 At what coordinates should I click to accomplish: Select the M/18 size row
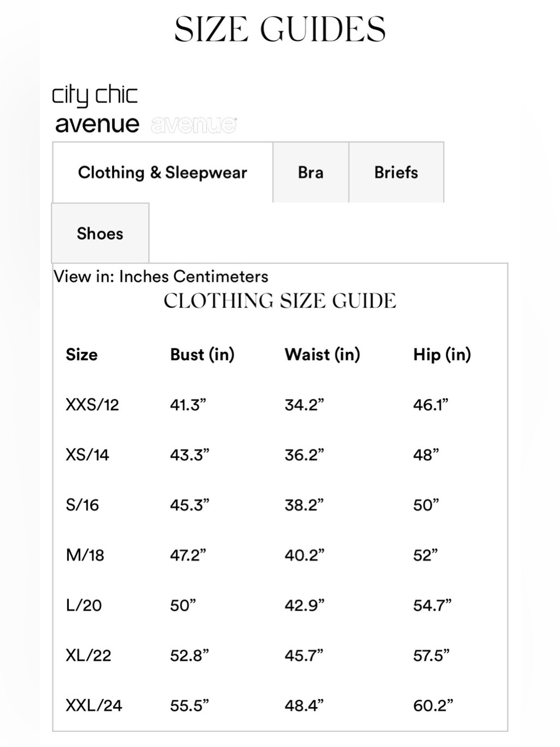click(280, 555)
